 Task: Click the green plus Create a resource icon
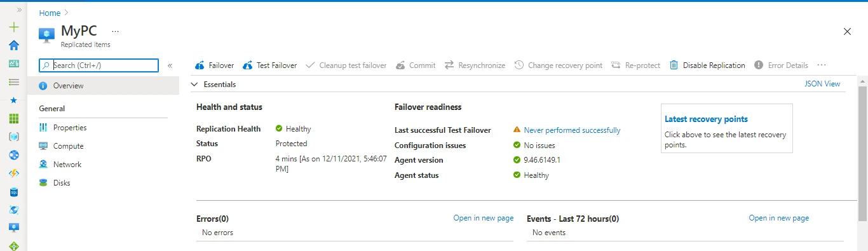coord(14,27)
